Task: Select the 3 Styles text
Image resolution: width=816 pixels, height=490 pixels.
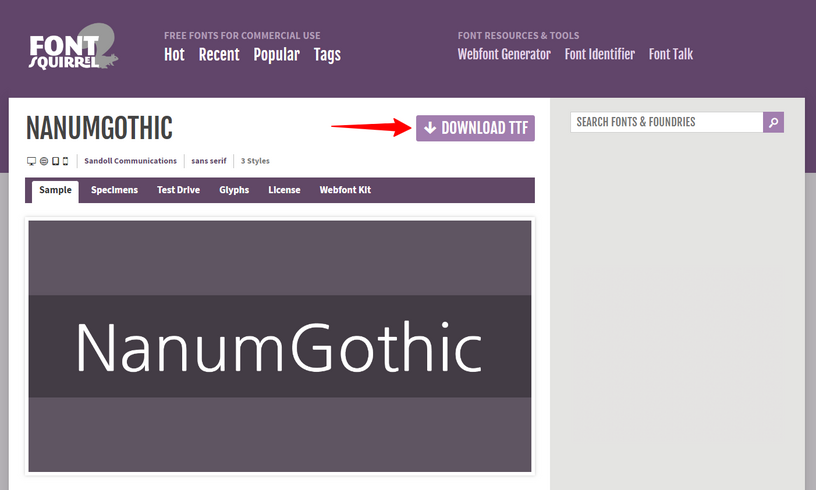Action: [255, 161]
